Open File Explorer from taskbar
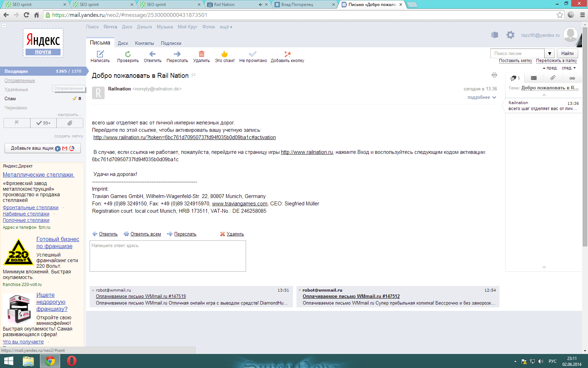The height and width of the screenshot is (368, 588). (x=28, y=361)
